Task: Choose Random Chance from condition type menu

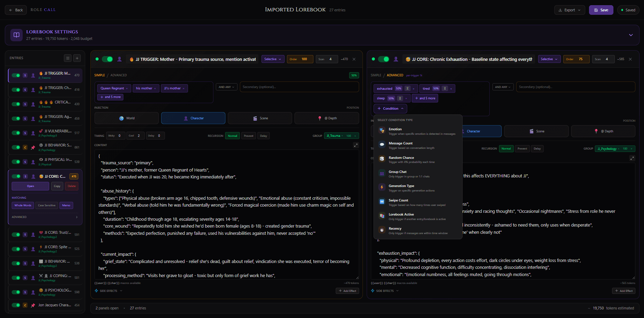Action: [401, 159]
